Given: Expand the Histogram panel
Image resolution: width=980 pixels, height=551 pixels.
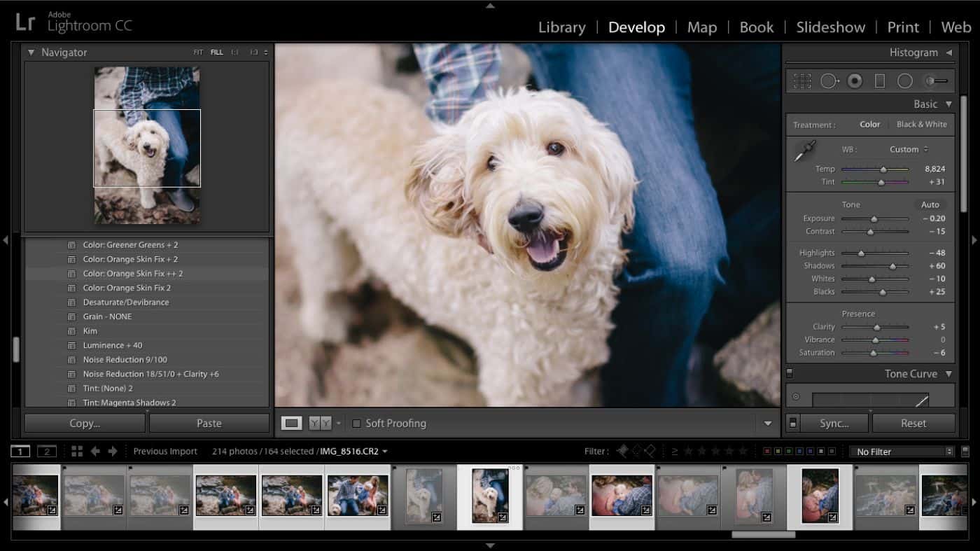Looking at the screenshot, I should point(949,53).
